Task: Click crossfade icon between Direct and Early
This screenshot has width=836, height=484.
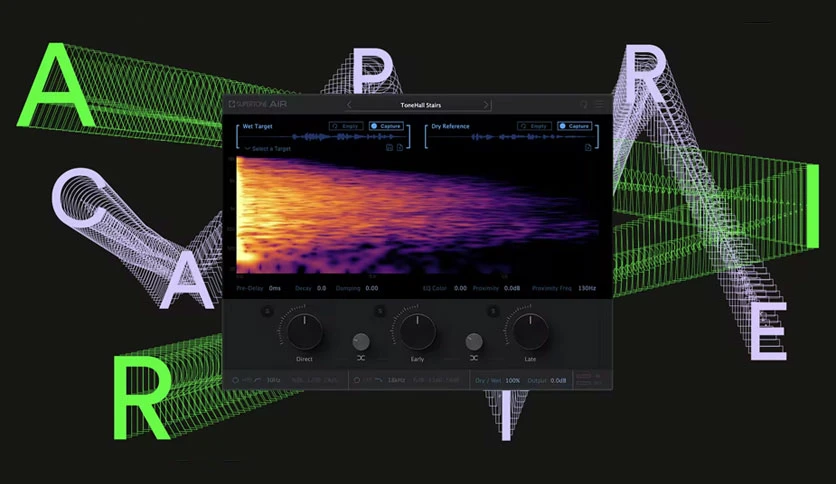Action: click(x=361, y=358)
